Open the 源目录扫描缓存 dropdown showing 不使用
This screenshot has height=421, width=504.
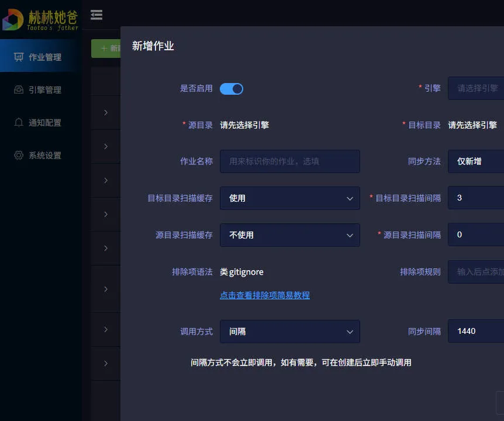pos(289,235)
